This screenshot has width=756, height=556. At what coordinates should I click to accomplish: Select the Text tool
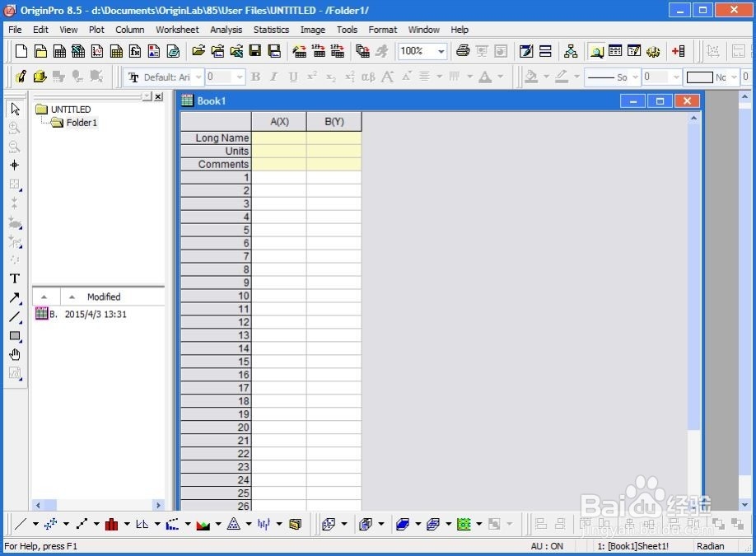click(x=15, y=278)
